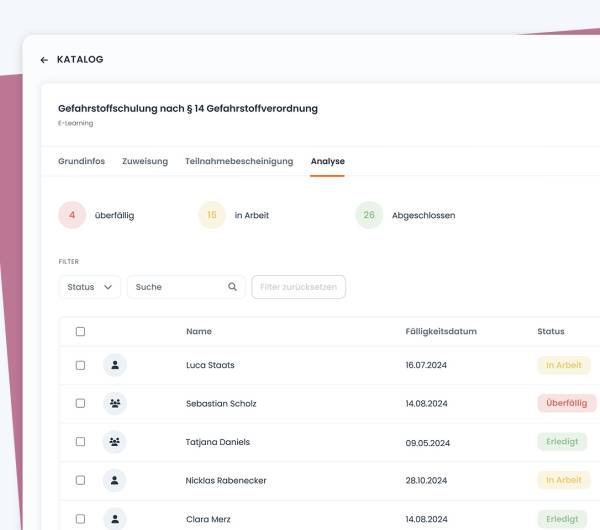600x530 pixels.
Task: Check the box for Luca Staats
Action: [80, 365]
